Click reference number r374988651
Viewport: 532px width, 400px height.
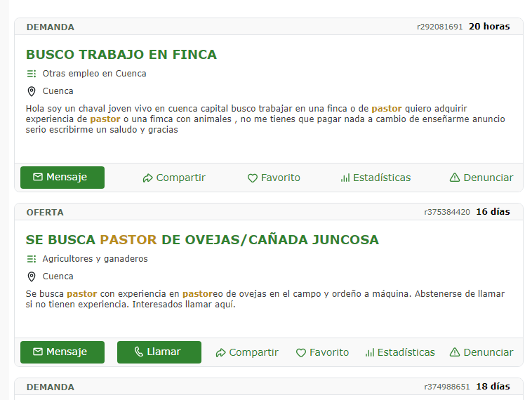pos(447,387)
